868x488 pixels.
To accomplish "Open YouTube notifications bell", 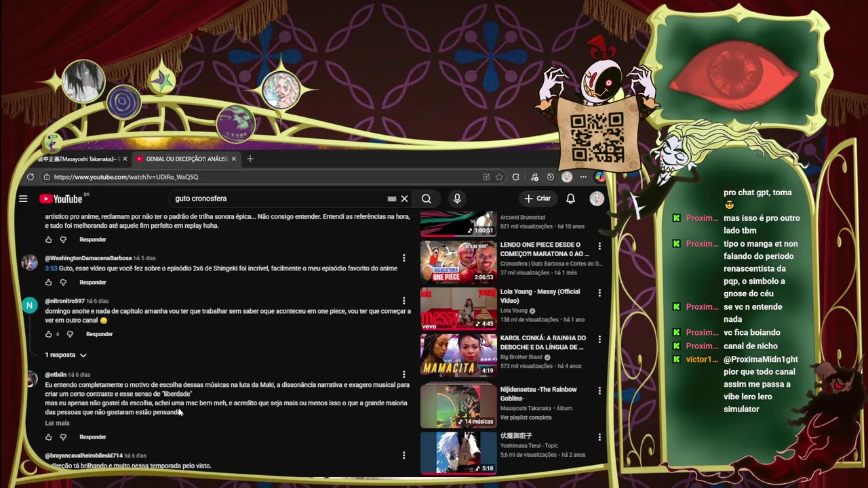I will point(570,199).
